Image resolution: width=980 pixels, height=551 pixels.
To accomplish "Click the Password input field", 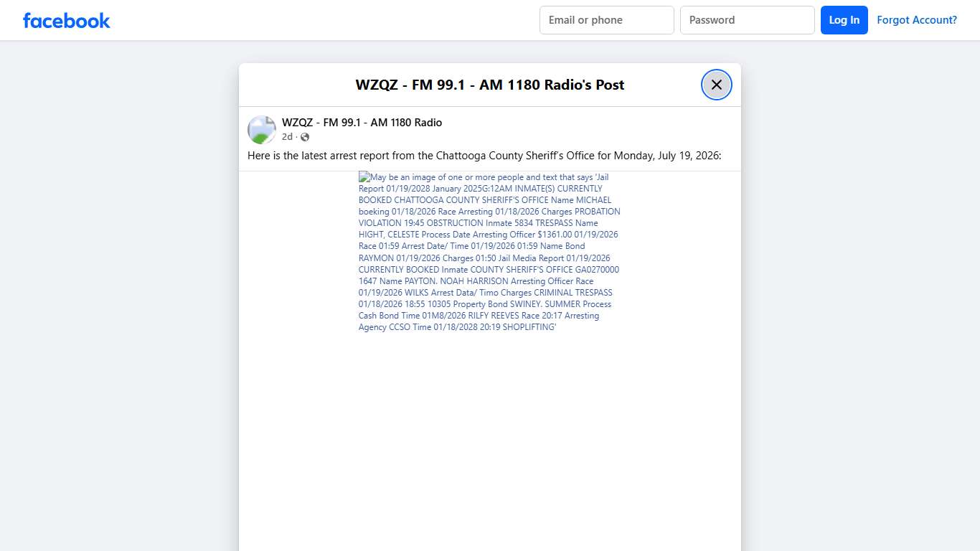I will [x=747, y=20].
